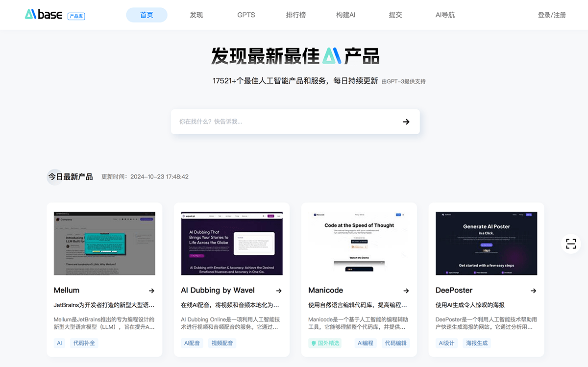Click the arrow icon beside Manicode

406,291
